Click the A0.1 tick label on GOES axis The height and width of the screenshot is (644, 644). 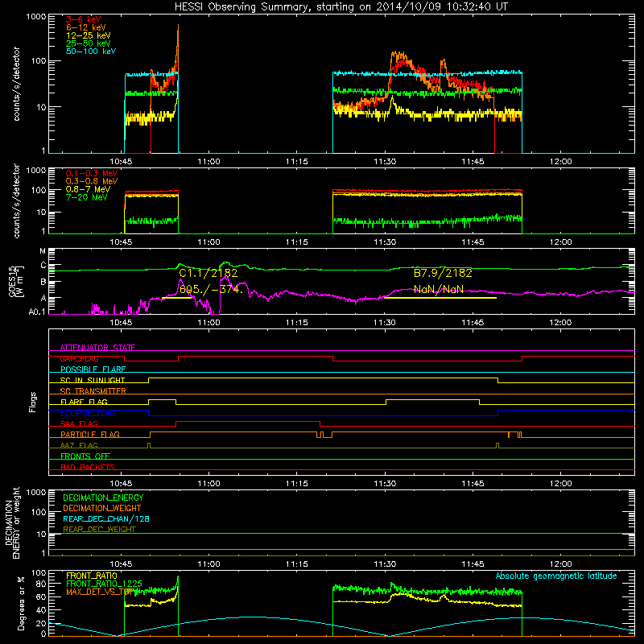pyautogui.click(x=37, y=312)
